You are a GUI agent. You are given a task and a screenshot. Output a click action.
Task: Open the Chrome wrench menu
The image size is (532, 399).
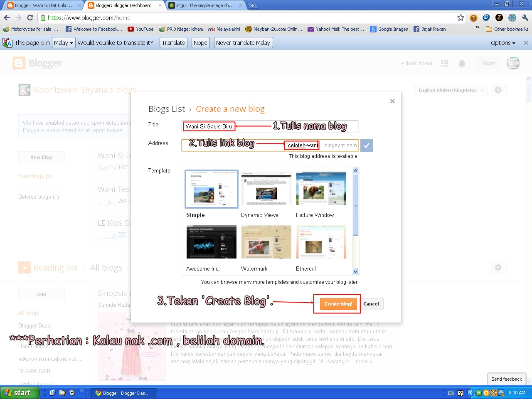525,17
